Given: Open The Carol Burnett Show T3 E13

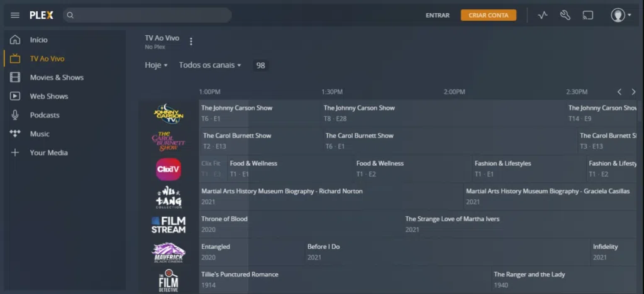Looking at the screenshot, I should 607,141.
